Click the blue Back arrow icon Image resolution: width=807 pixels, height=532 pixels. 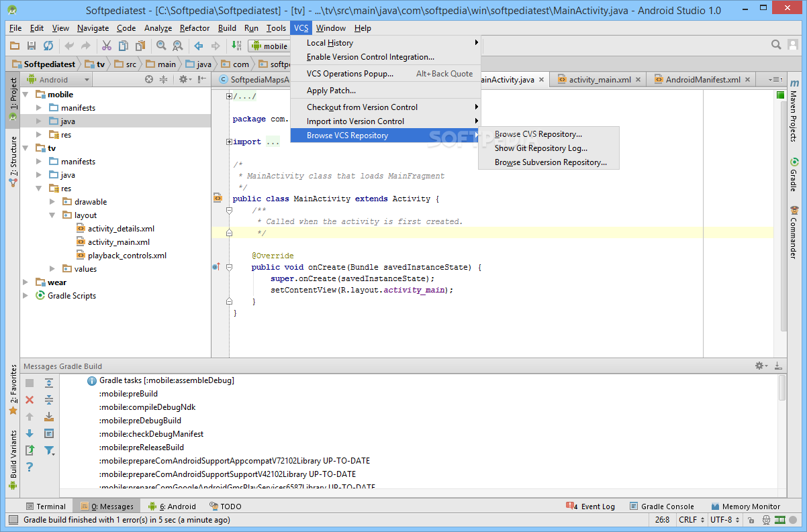(x=199, y=46)
